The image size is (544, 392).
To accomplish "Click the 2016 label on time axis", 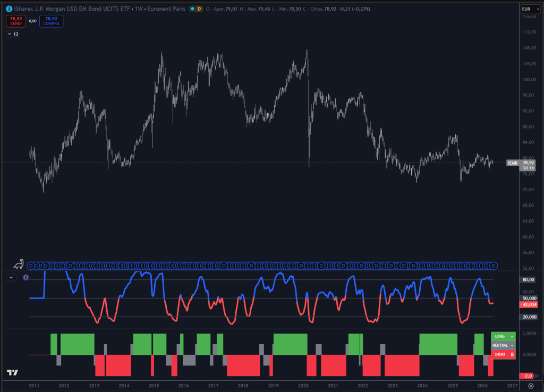I will click(x=183, y=386).
